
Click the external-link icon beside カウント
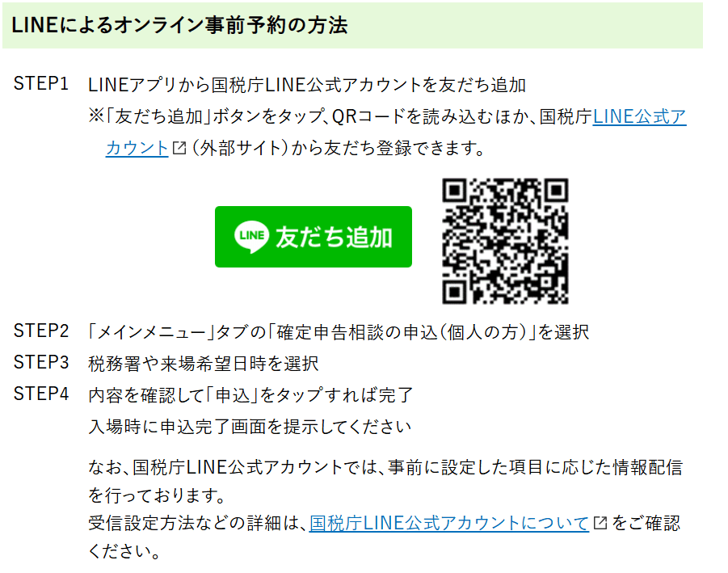click(x=179, y=148)
